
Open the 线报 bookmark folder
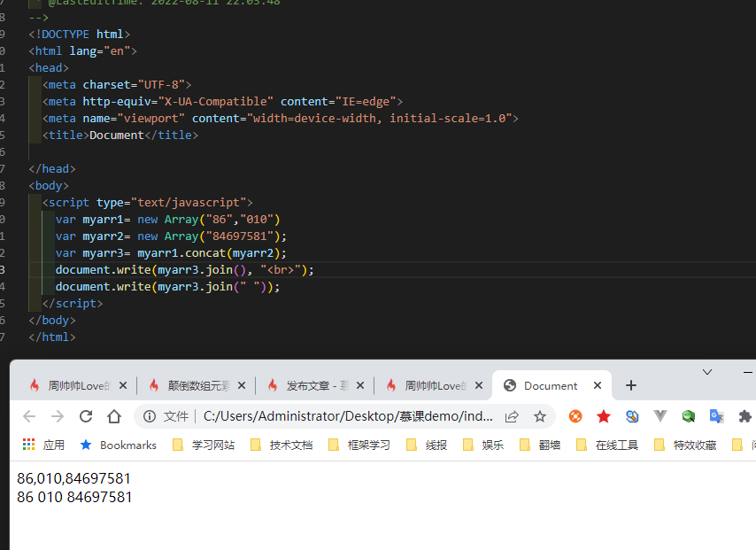pyautogui.click(x=428, y=445)
